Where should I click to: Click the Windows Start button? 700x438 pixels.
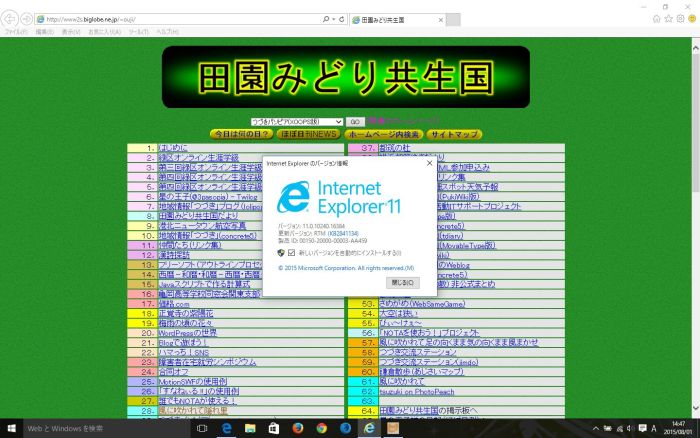click(11, 428)
